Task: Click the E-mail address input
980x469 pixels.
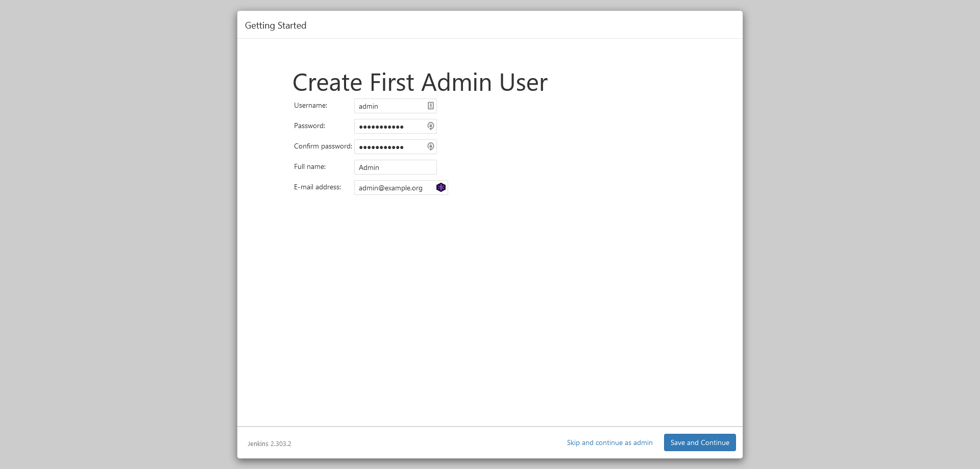Action: tap(393, 187)
